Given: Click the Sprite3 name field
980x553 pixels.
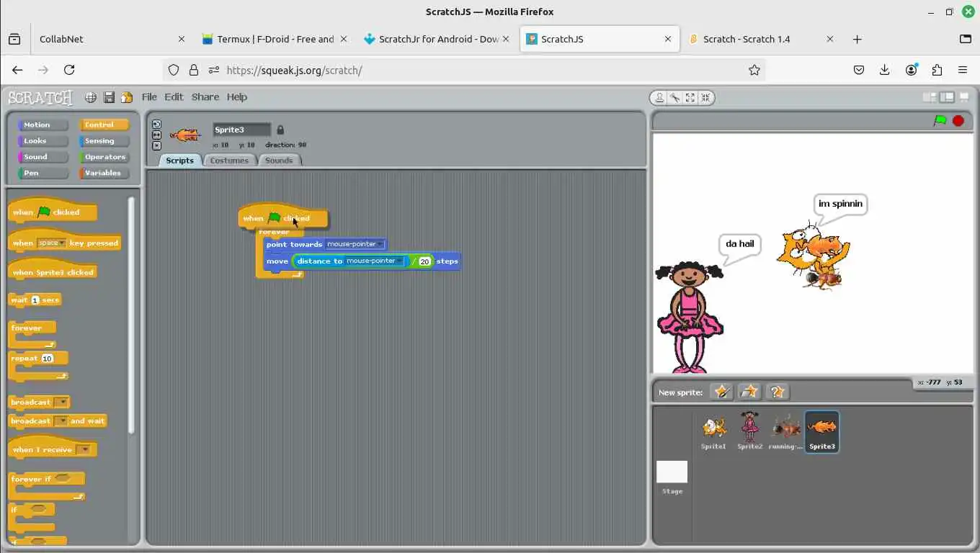Looking at the screenshot, I should coord(241,130).
